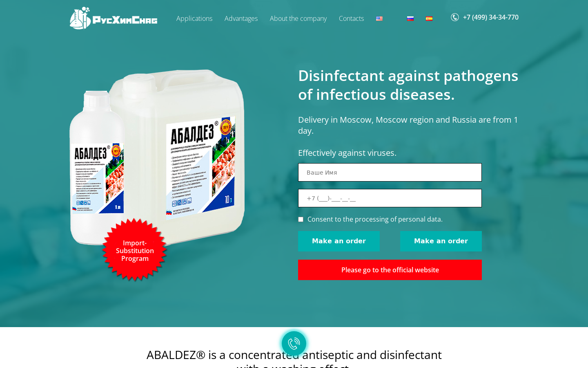This screenshot has height=368, width=588.
Task: Open the Contacts menu item
Action: 351,18
